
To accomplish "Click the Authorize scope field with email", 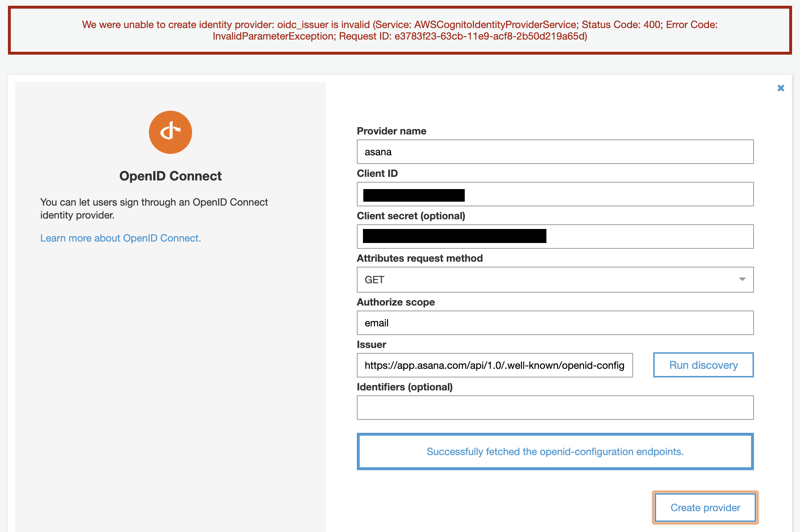I will (555, 323).
